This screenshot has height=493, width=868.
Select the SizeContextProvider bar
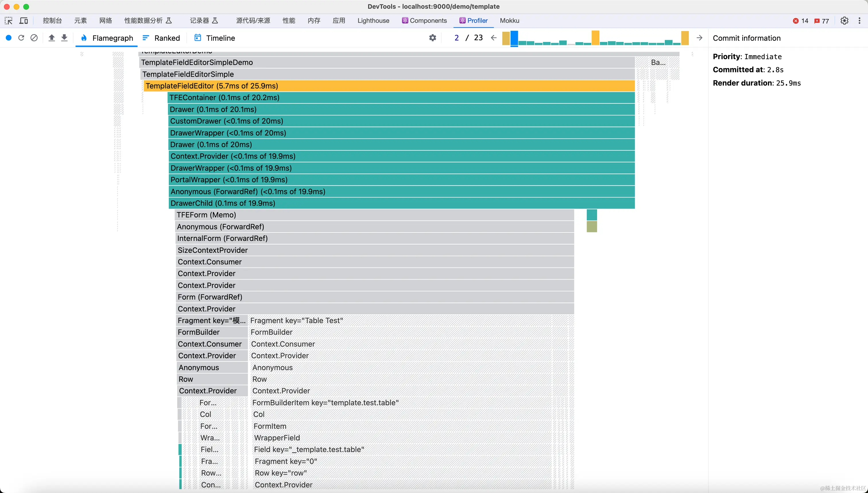[375, 250]
